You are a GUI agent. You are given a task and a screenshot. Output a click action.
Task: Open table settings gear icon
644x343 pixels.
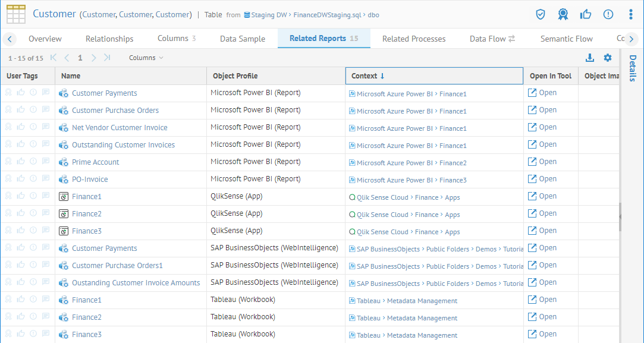607,58
